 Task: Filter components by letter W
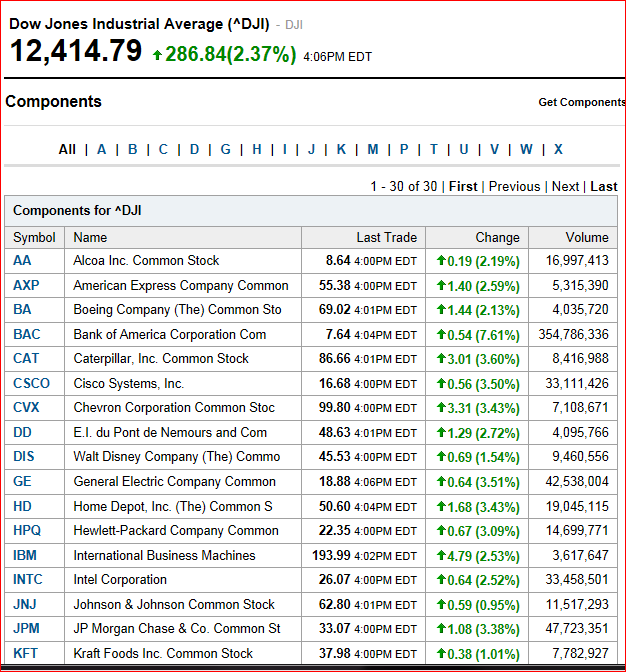pos(526,149)
